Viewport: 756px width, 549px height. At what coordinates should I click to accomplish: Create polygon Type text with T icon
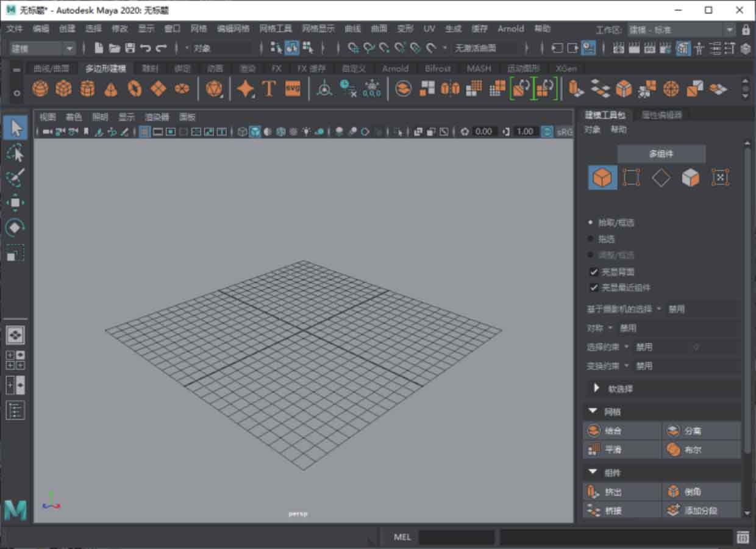click(x=269, y=89)
